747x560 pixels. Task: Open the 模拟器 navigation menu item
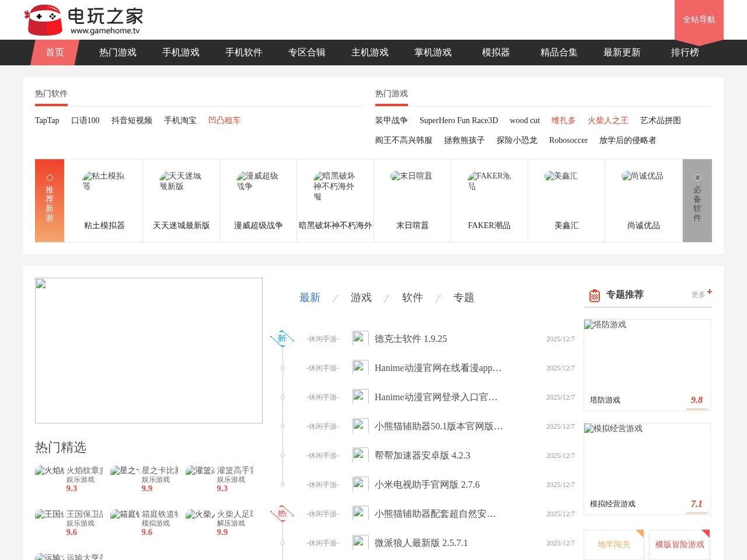[x=495, y=52]
